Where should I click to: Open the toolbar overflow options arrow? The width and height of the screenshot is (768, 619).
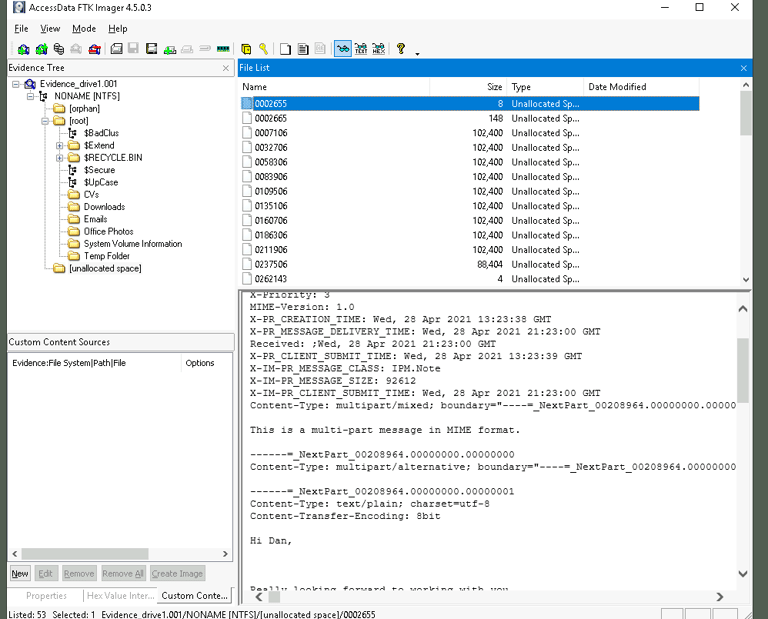(x=417, y=53)
